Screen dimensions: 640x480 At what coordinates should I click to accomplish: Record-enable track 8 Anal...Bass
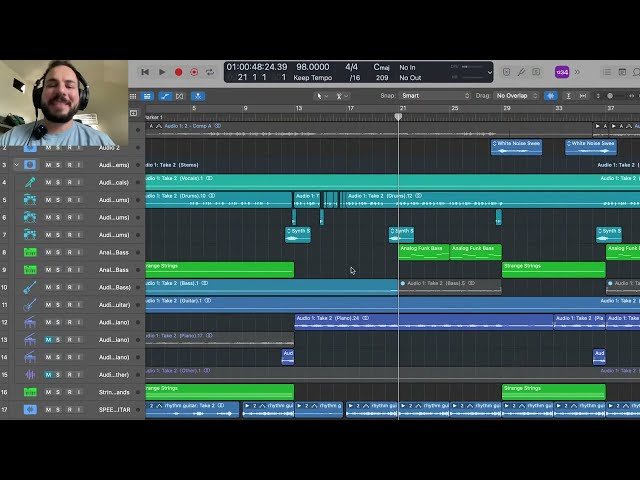pyautogui.click(x=69, y=252)
